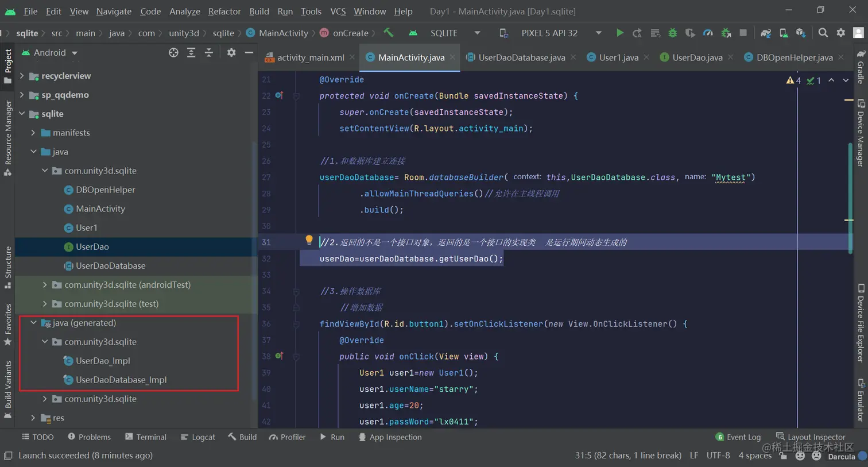Run the app with green play button
The width and height of the screenshot is (868, 467).
point(619,33)
